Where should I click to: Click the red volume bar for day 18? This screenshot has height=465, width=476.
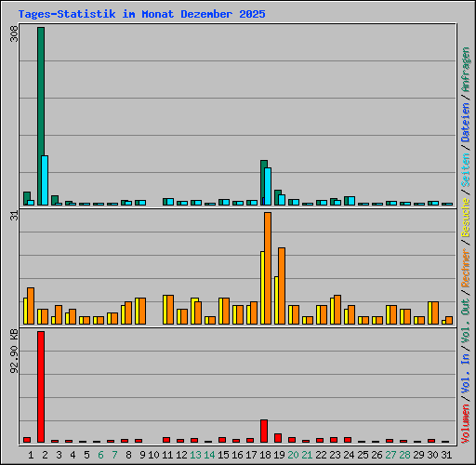pyautogui.click(x=264, y=432)
